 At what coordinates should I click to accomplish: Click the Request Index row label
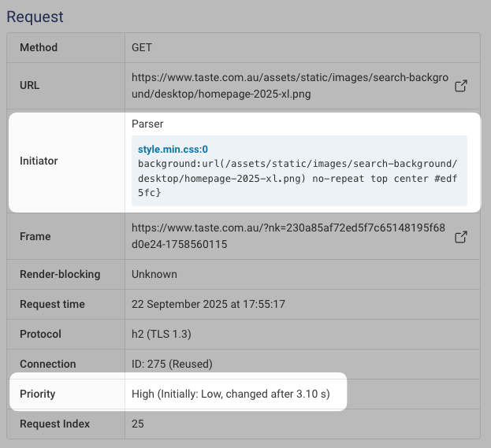tap(54, 424)
